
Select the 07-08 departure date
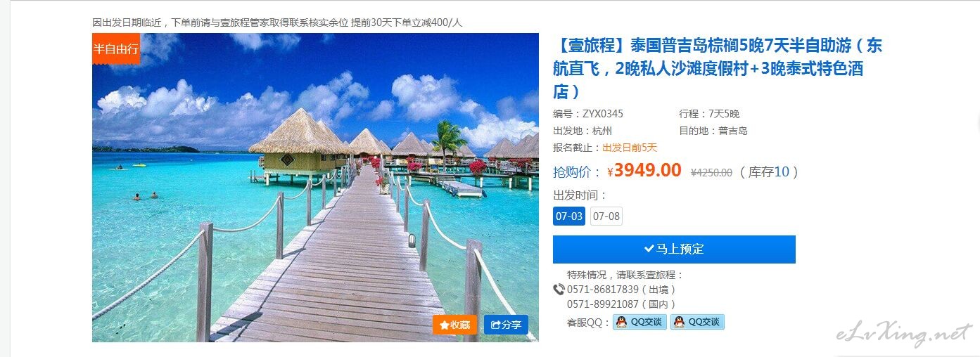coord(606,216)
